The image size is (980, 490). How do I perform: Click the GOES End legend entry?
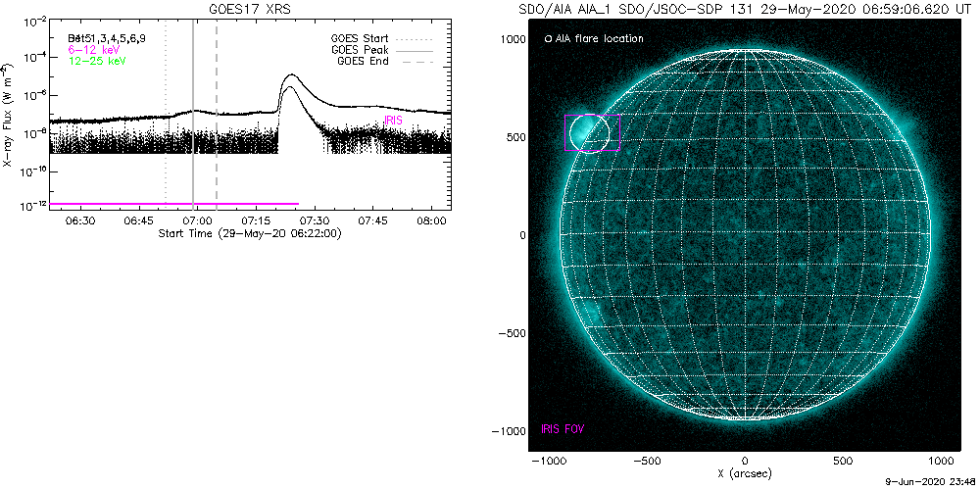[x=363, y=62]
